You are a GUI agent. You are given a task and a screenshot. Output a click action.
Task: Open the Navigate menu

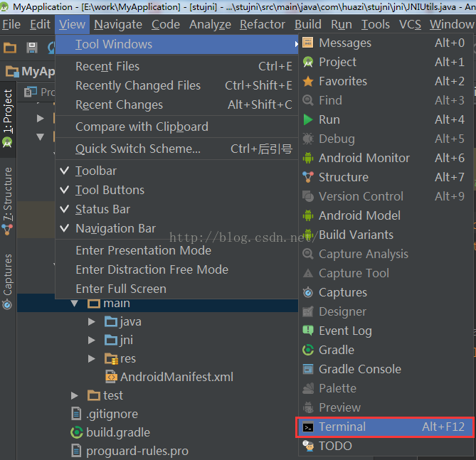118,24
